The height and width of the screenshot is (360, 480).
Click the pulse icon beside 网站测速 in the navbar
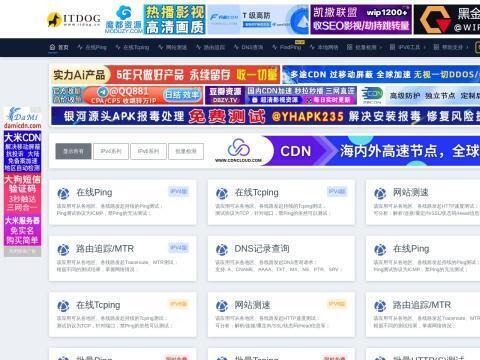tap(161, 47)
